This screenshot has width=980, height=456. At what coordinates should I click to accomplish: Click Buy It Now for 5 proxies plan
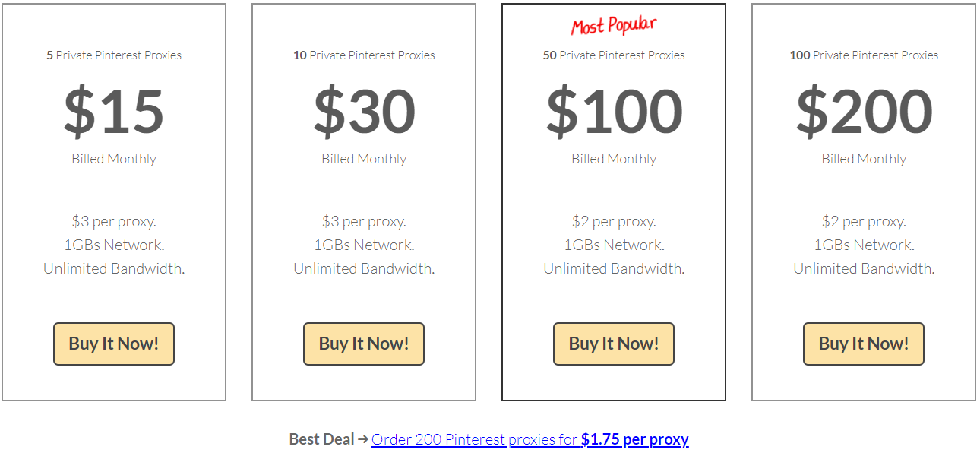(x=114, y=344)
